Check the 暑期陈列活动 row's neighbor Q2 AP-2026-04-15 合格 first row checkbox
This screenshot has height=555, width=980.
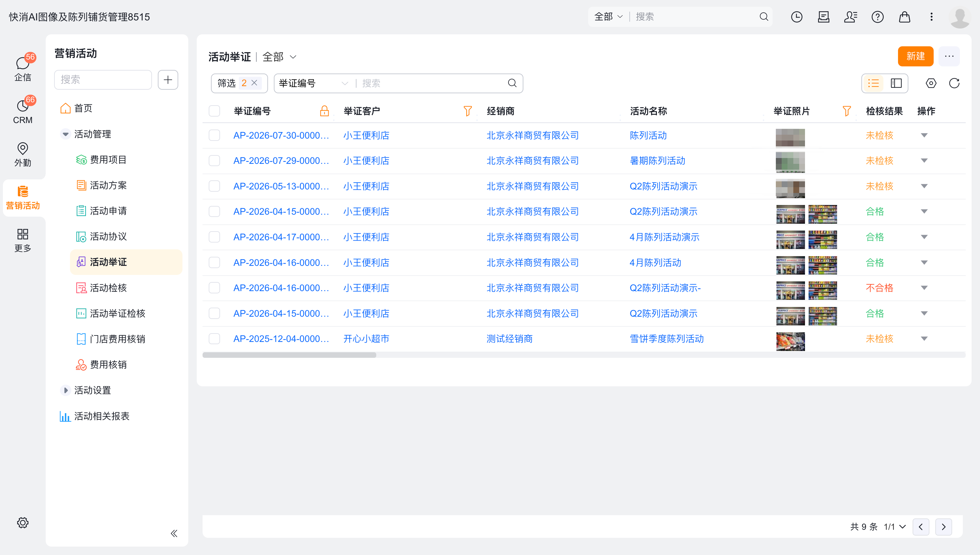(215, 211)
